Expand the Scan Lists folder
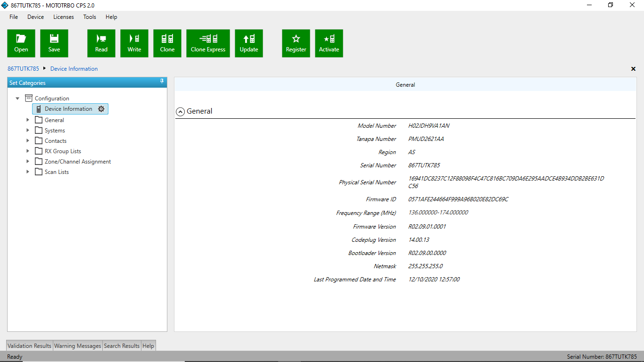This screenshot has height=362, width=644. click(x=28, y=172)
